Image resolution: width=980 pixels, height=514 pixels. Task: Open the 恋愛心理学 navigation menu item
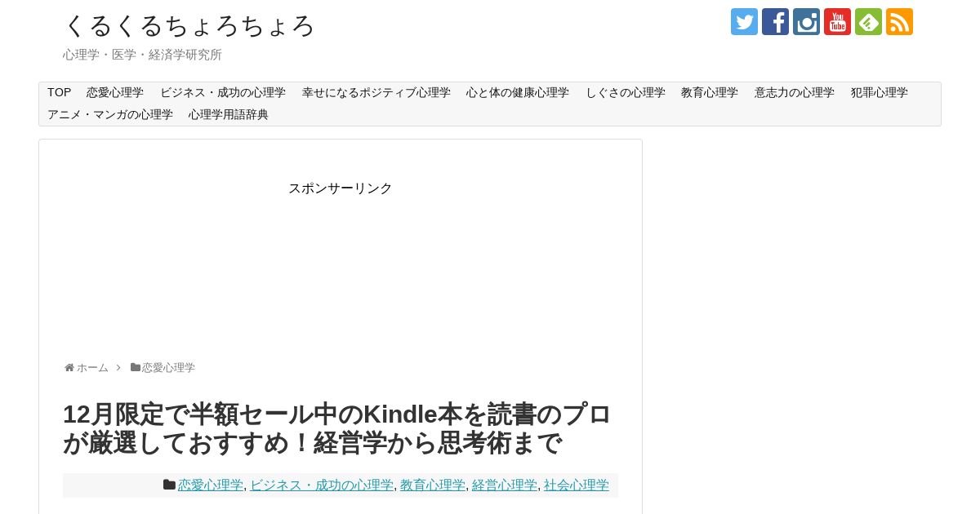coord(115,93)
